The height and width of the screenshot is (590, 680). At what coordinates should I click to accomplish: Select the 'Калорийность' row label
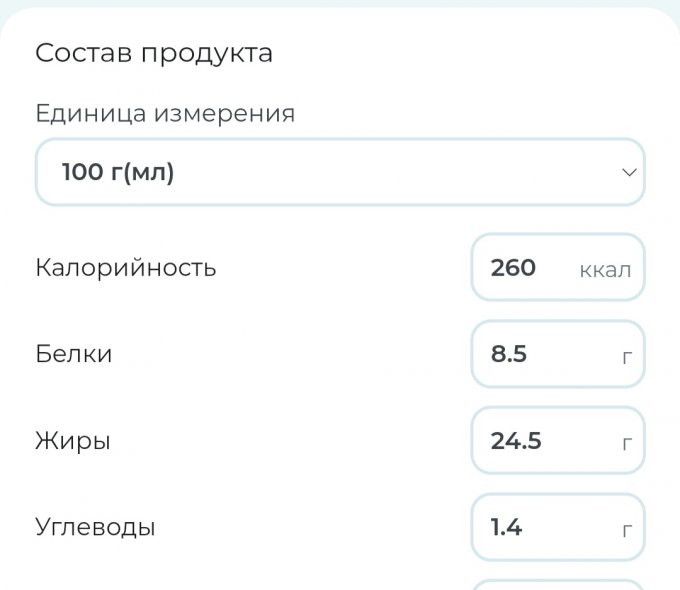point(126,268)
